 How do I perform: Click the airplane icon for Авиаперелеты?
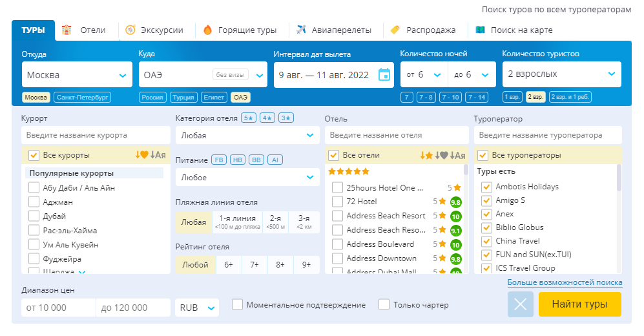tap(301, 30)
